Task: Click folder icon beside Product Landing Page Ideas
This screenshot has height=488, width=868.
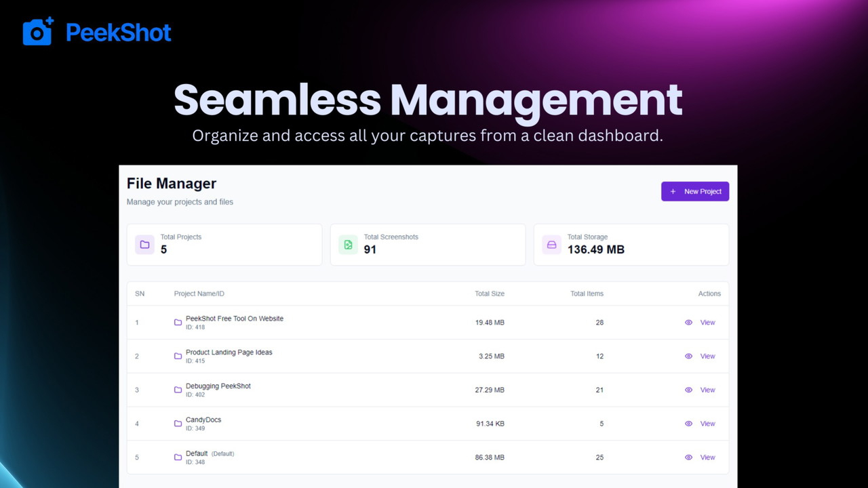Action: [x=178, y=357]
